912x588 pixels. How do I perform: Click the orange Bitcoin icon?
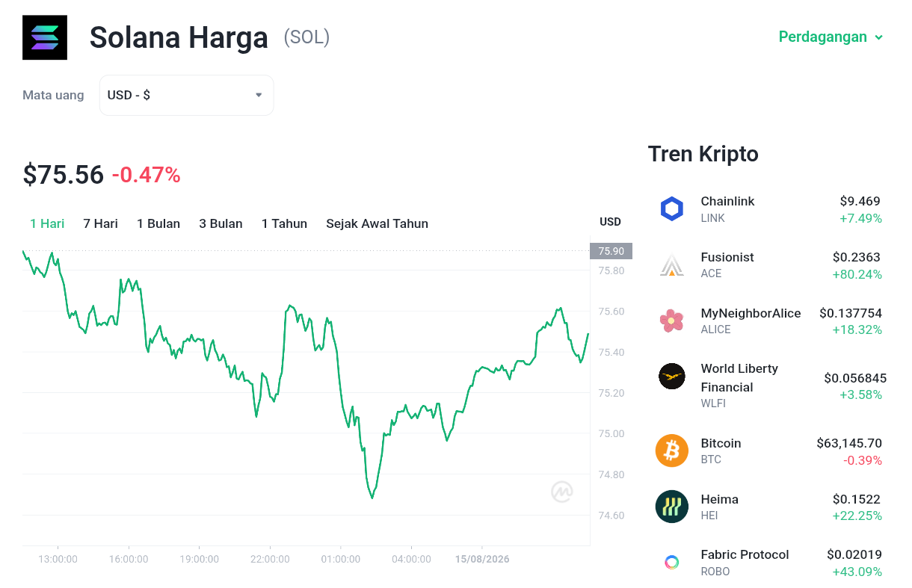click(672, 451)
